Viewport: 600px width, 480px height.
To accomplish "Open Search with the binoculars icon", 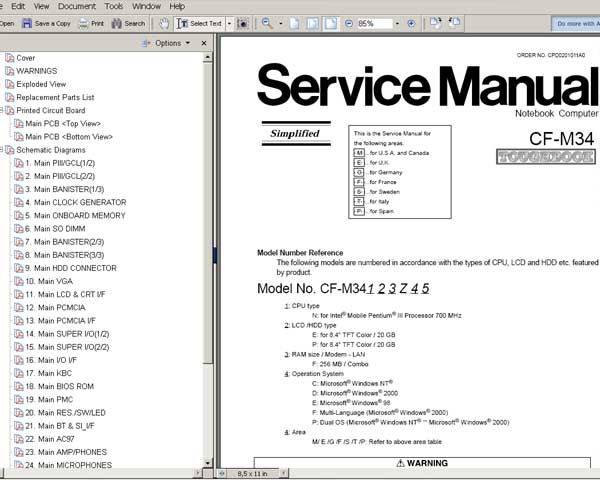I will click(x=116, y=23).
